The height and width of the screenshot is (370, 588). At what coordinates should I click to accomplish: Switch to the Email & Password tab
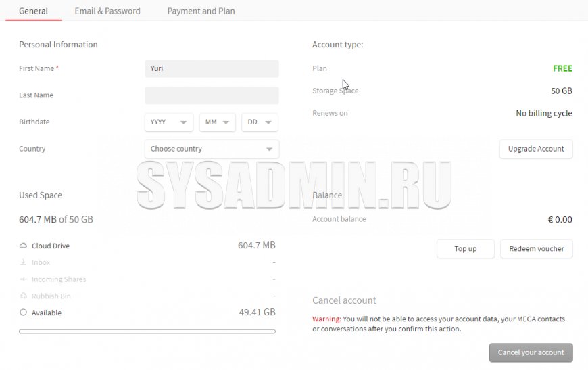pos(107,11)
